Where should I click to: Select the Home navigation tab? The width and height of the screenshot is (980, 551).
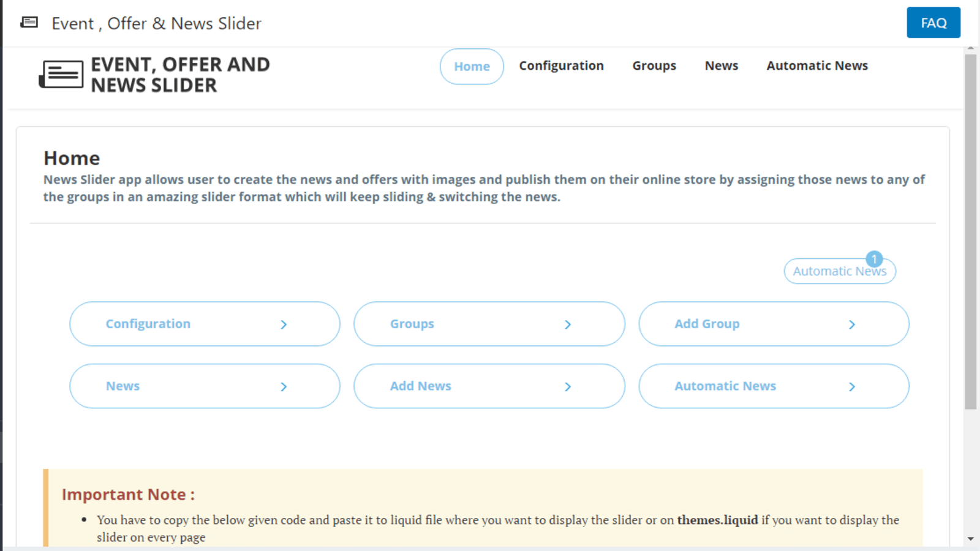[x=472, y=66]
